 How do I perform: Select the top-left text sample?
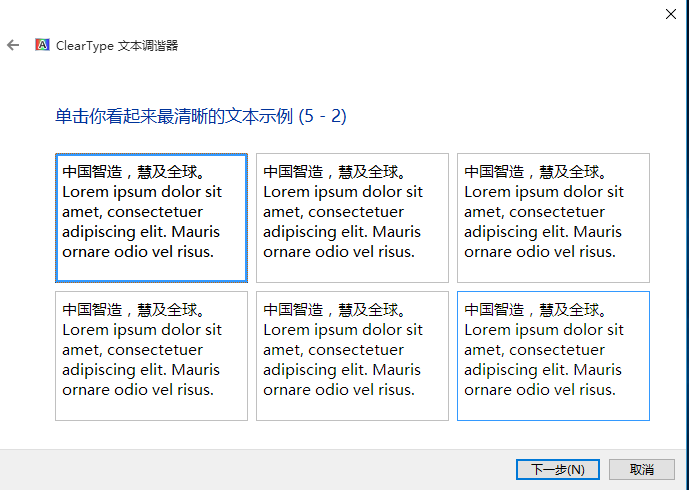(151, 218)
